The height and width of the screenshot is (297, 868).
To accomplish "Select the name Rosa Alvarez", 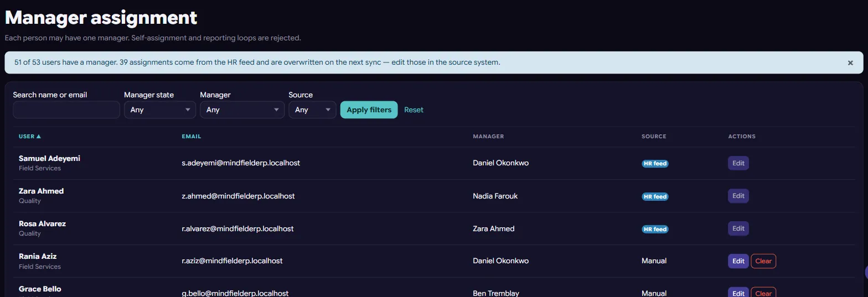I will [x=42, y=223].
